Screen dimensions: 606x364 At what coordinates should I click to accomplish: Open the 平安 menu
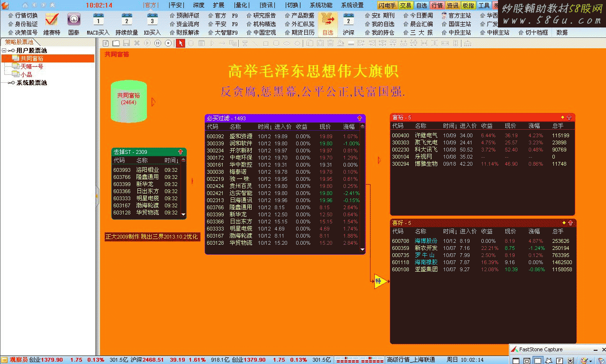176,5
